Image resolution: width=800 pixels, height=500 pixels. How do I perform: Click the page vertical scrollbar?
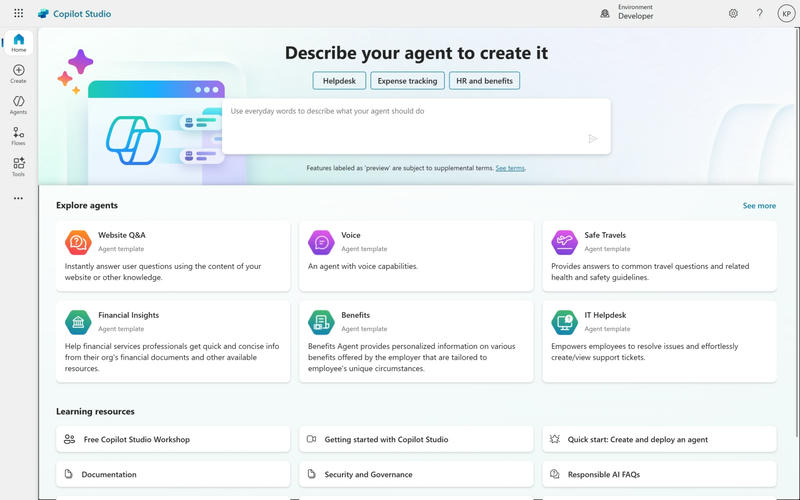797,232
